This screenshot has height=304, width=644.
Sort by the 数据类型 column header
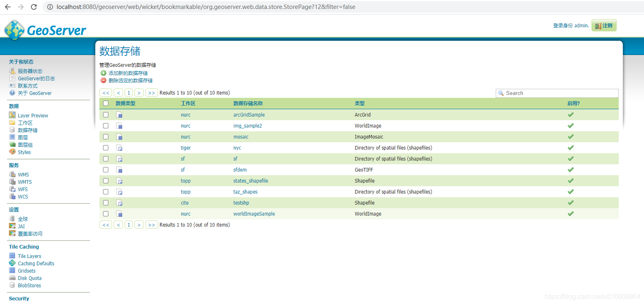125,104
